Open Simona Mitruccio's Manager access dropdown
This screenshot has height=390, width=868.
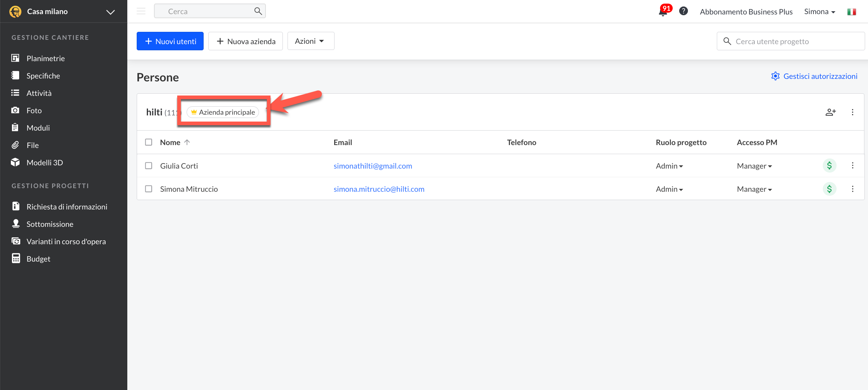(754, 189)
